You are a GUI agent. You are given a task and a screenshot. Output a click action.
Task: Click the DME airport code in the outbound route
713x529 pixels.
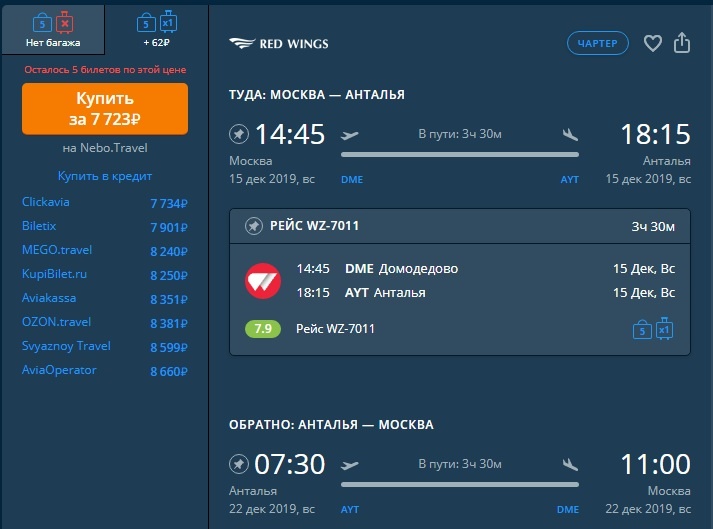pyautogui.click(x=352, y=180)
